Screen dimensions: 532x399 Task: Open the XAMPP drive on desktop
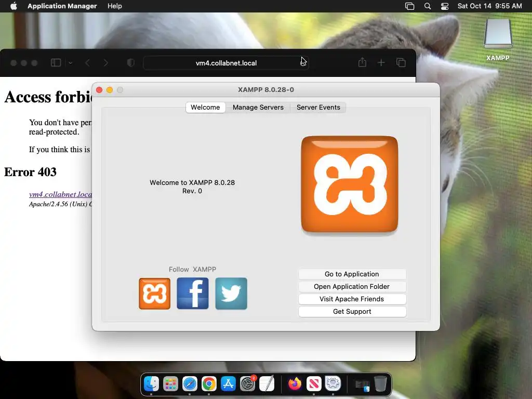pos(498,40)
